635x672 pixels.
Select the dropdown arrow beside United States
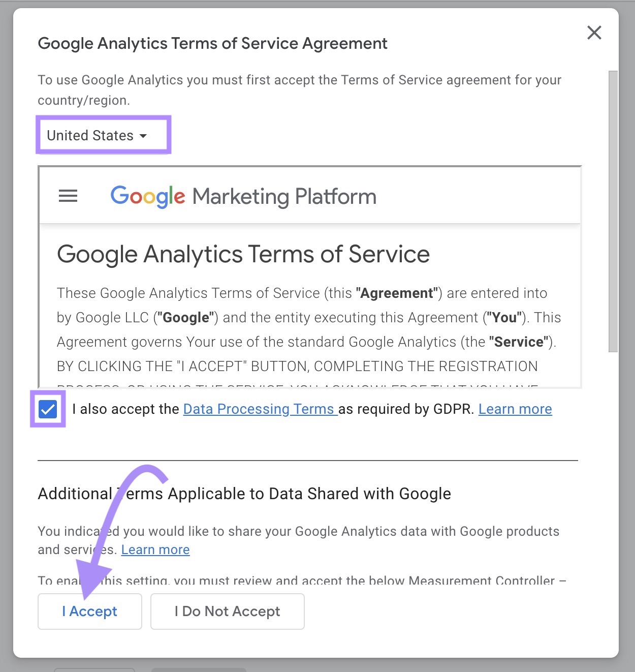coord(144,136)
